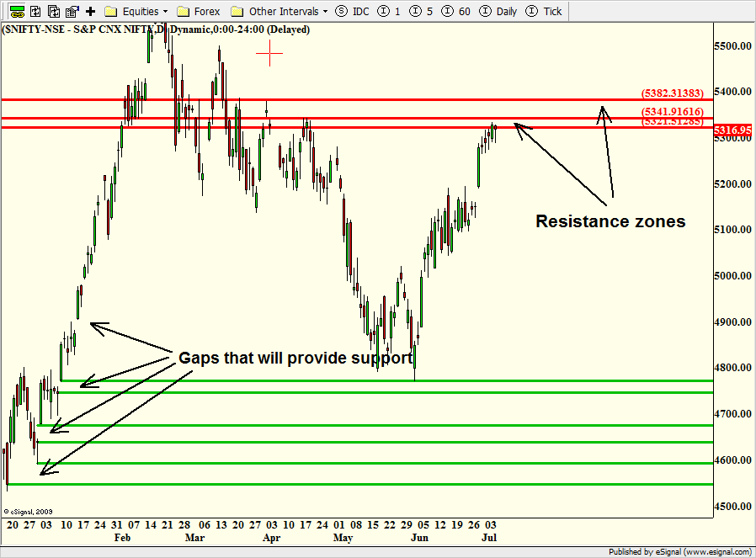Select the 'Resistance zones' text annotation
This screenshot has height=558, width=756.
coord(610,222)
